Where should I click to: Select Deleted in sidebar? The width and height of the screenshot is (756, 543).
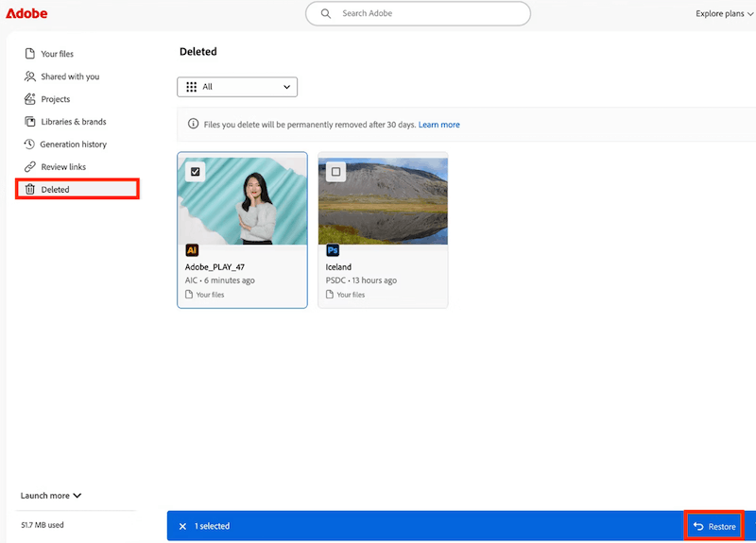(77, 189)
